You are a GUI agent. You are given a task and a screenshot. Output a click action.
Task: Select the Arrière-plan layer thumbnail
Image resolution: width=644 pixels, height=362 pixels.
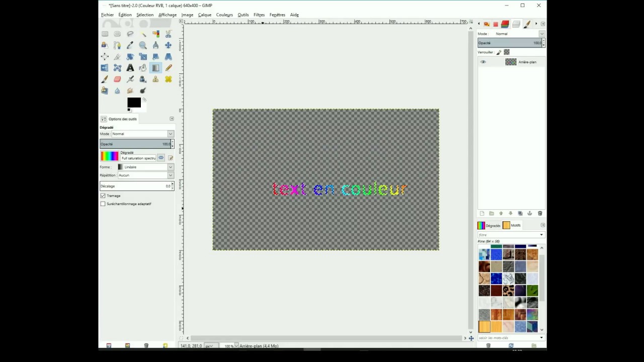[511, 62]
